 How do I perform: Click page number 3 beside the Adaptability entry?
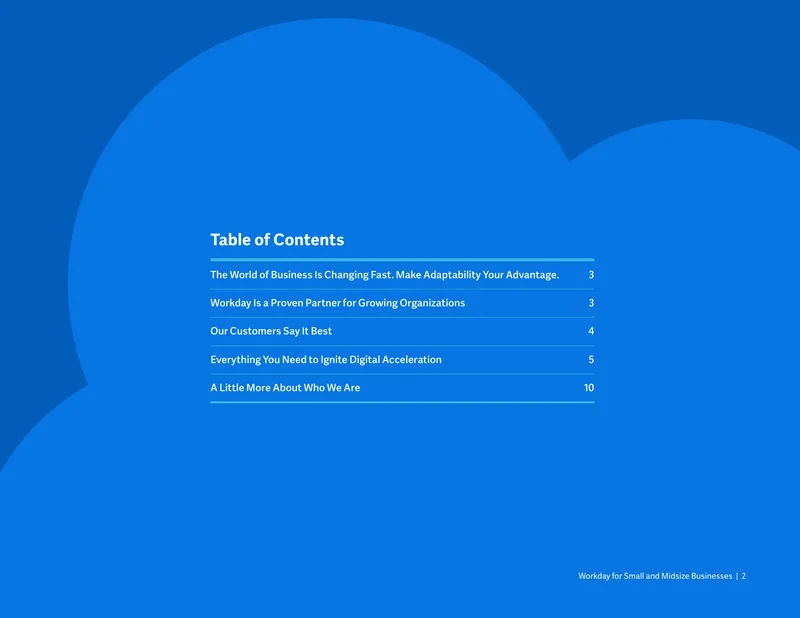pyautogui.click(x=591, y=275)
